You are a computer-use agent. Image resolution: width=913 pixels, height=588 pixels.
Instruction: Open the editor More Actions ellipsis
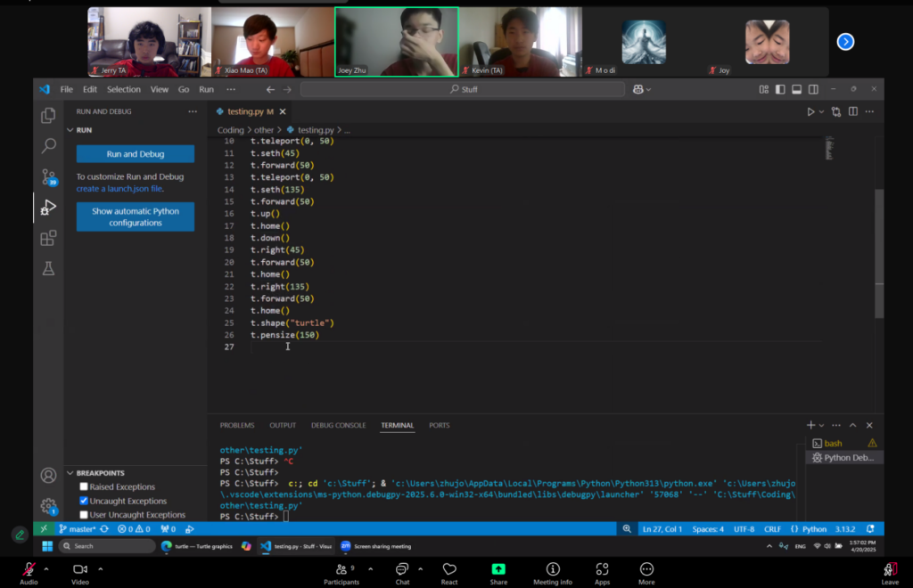click(x=869, y=111)
